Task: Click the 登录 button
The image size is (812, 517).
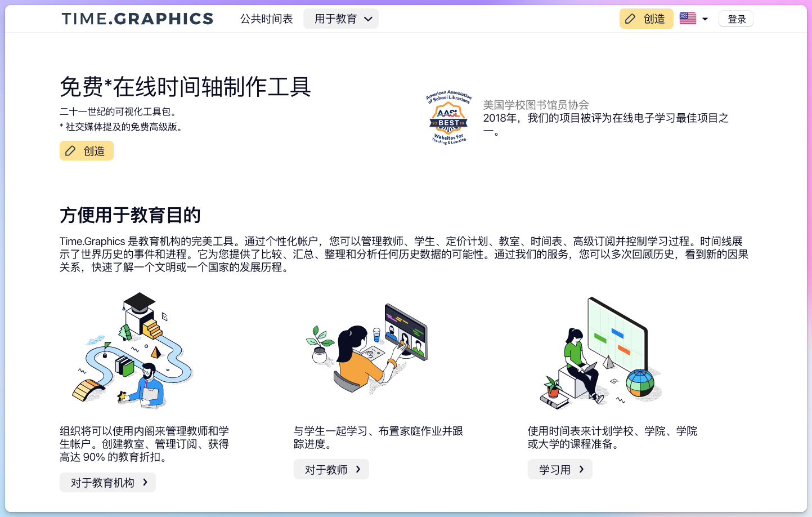Action: (x=735, y=18)
